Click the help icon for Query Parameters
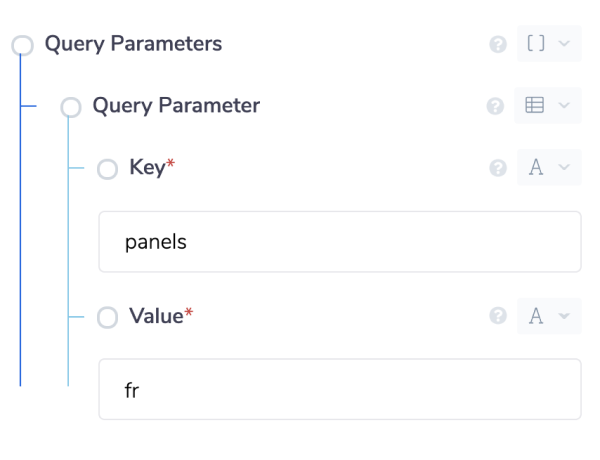Viewport: 600px width, 460px height. pyautogui.click(x=497, y=45)
